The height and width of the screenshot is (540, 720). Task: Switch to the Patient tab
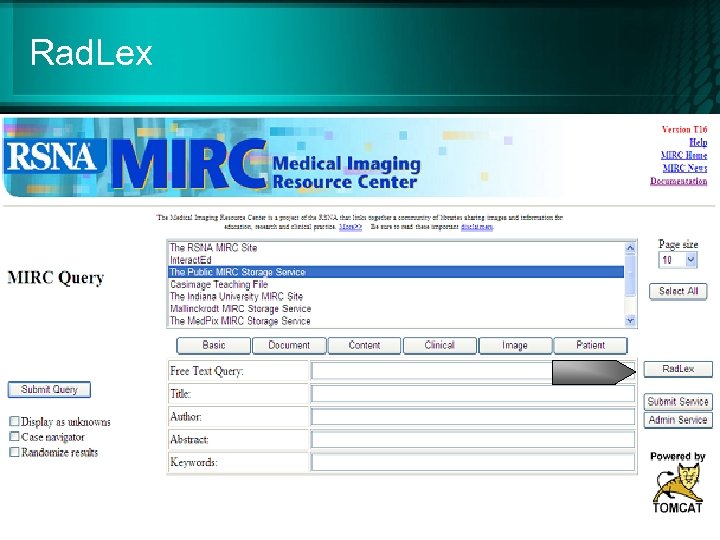coord(591,345)
